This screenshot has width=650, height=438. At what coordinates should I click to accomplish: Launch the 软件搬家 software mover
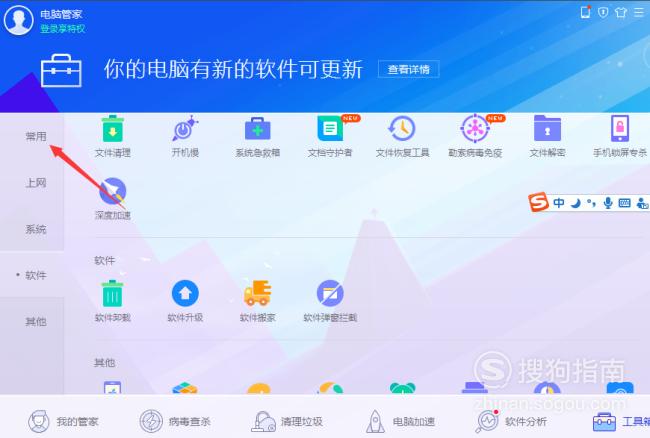click(x=257, y=301)
